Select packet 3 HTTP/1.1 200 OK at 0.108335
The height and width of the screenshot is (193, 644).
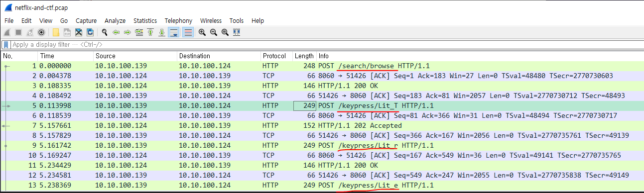click(x=322, y=86)
